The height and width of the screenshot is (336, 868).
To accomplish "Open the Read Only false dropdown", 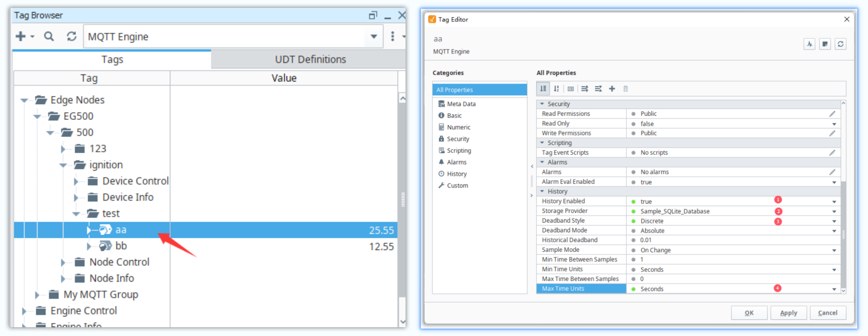I will [834, 124].
